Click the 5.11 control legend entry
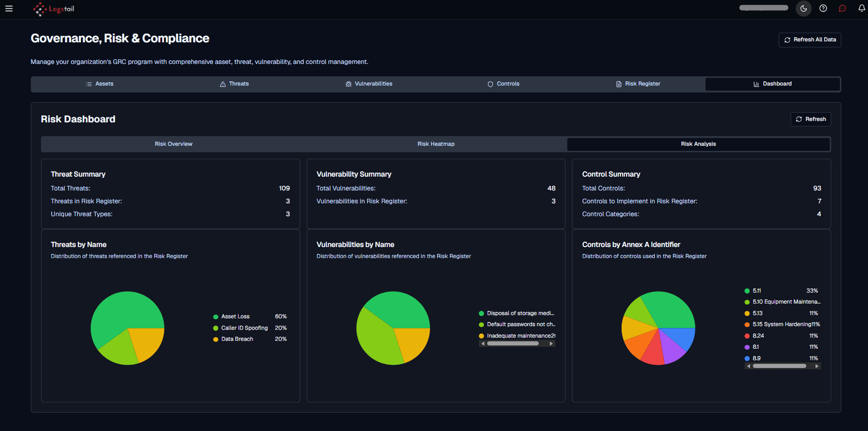 [x=782, y=291]
